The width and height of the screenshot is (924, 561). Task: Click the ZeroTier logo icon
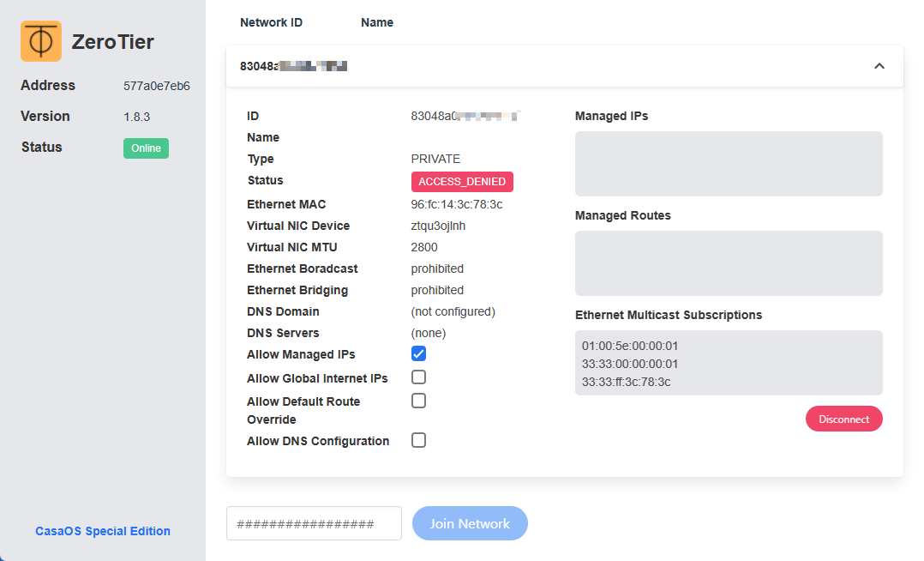(41, 41)
